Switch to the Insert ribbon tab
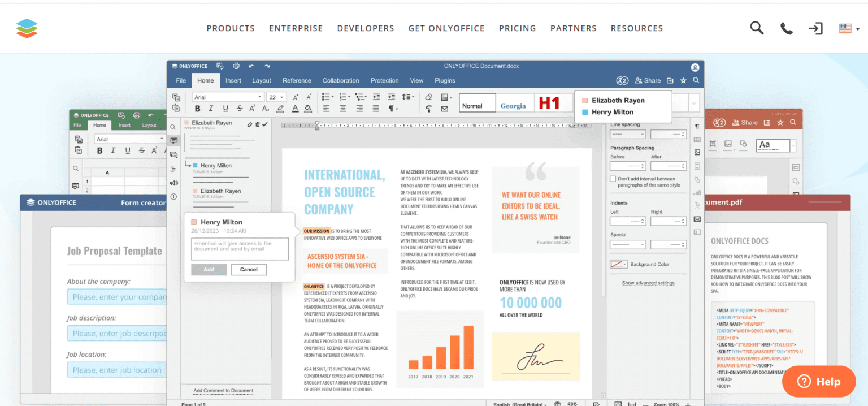This screenshot has width=868, height=406. (x=233, y=80)
